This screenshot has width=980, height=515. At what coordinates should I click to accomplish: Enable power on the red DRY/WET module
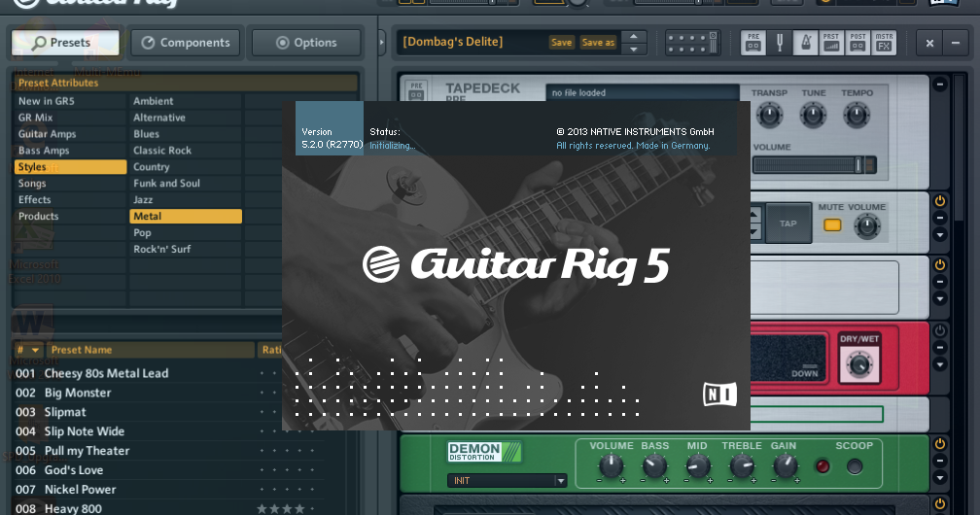[939, 330]
